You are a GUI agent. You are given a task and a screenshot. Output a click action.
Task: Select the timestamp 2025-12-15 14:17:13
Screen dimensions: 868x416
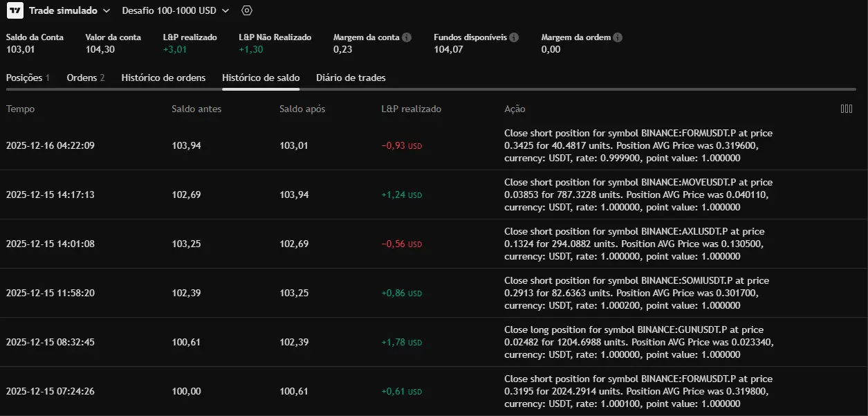click(50, 195)
